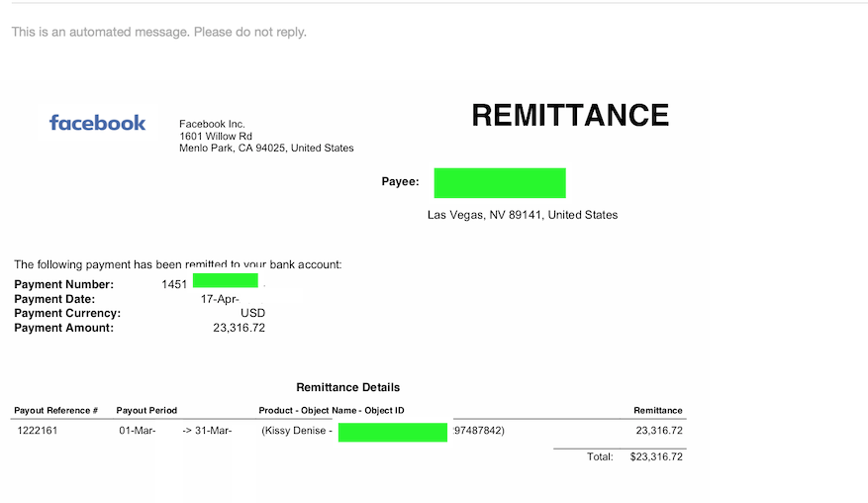The width and height of the screenshot is (868, 503).
Task: Click the 1601 Willow Rd address line
Action: point(216,137)
